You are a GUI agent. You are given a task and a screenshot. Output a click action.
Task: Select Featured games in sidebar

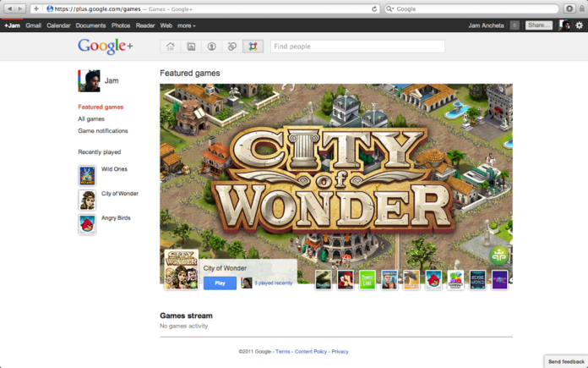coord(101,107)
